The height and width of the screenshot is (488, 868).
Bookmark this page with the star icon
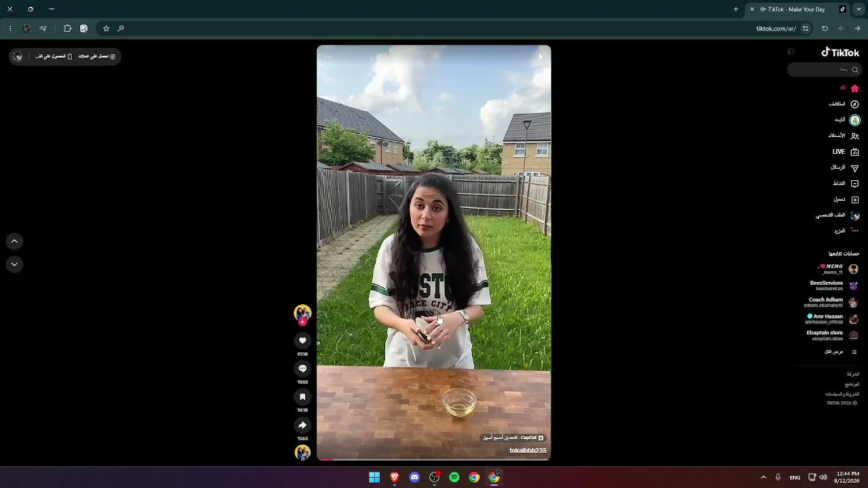pos(106,28)
